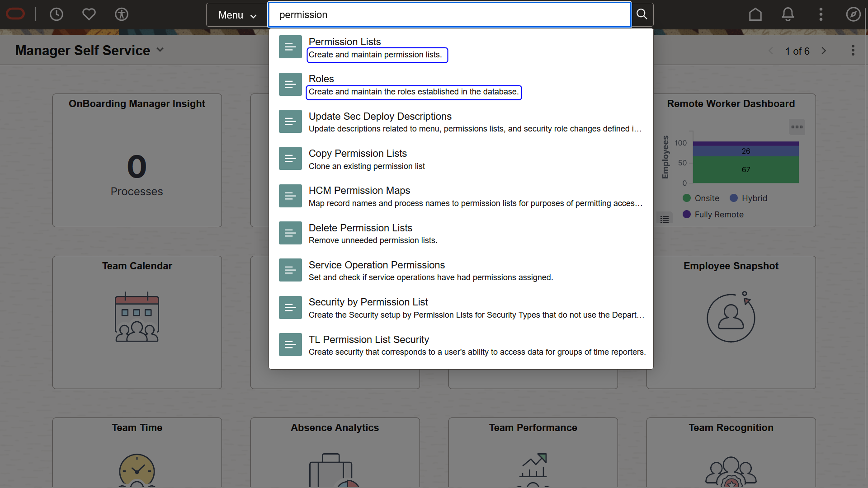Open accessibility options icon
The height and width of the screenshot is (488, 868).
coord(122,14)
